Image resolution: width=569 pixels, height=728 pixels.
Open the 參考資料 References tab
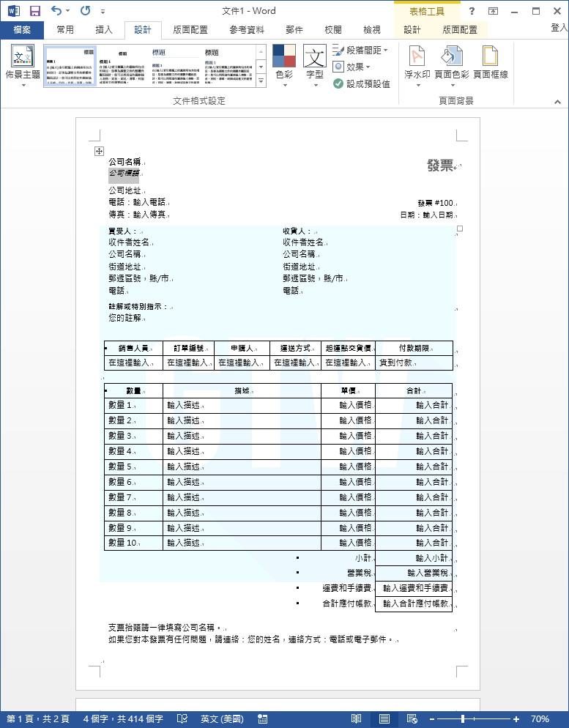(x=247, y=30)
